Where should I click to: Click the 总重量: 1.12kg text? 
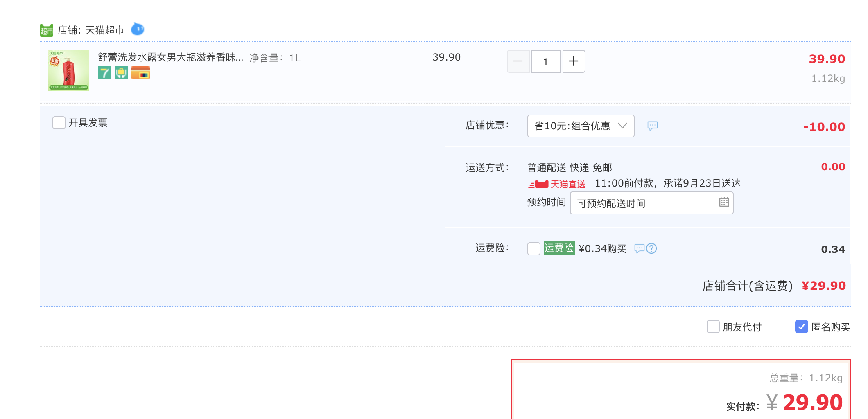pos(806,378)
